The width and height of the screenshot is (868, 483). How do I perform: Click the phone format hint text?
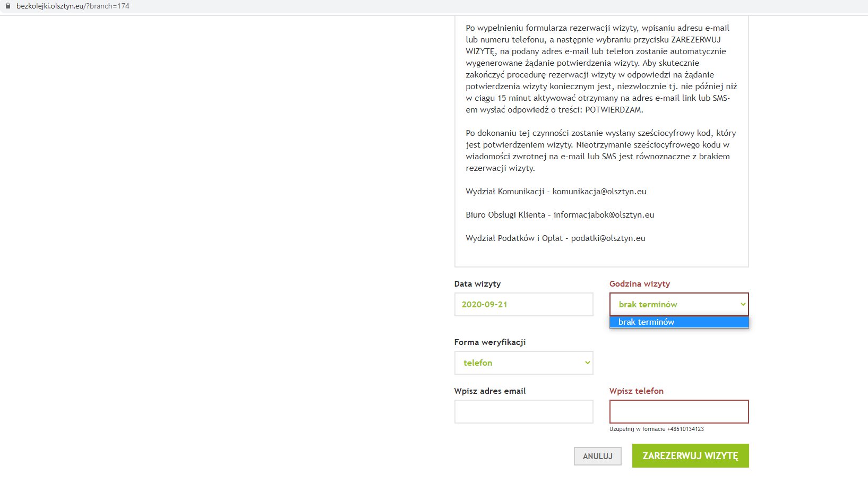(656, 429)
